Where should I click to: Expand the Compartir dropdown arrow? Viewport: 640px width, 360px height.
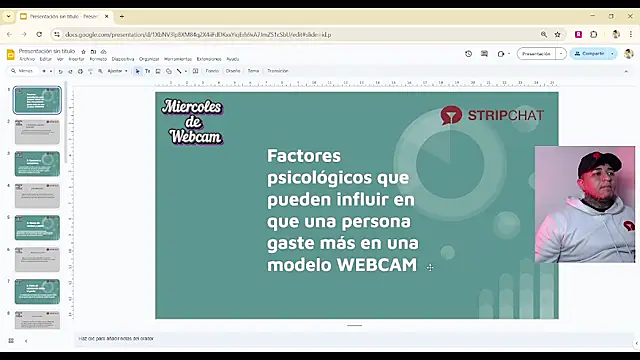(x=612, y=53)
